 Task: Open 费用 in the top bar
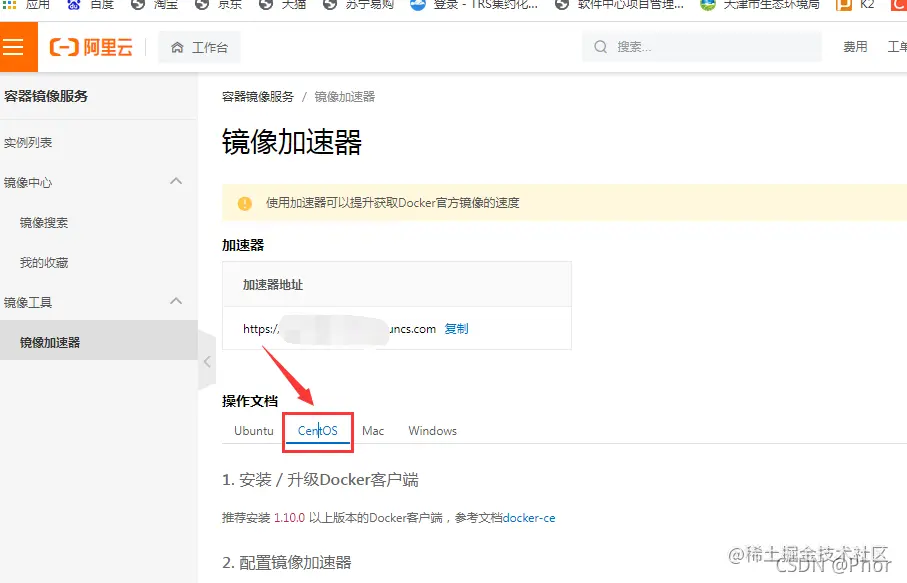pyautogui.click(x=855, y=46)
